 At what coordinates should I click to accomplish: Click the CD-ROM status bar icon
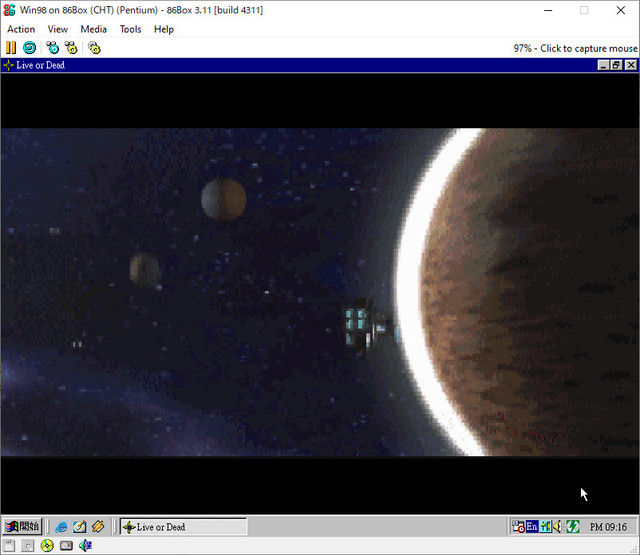point(47,546)
